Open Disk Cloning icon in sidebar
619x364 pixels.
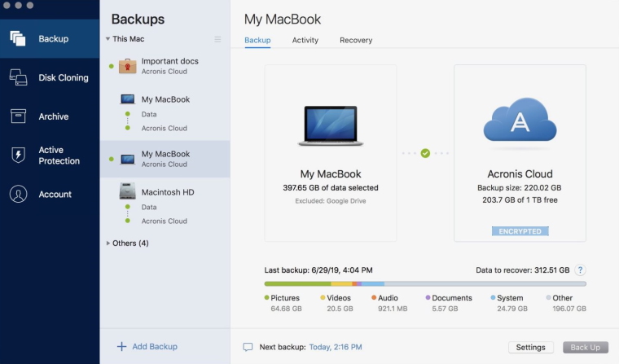18,77
